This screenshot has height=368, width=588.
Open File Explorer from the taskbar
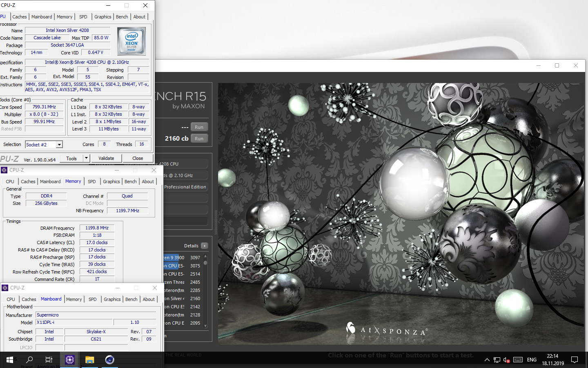point(90,360)
